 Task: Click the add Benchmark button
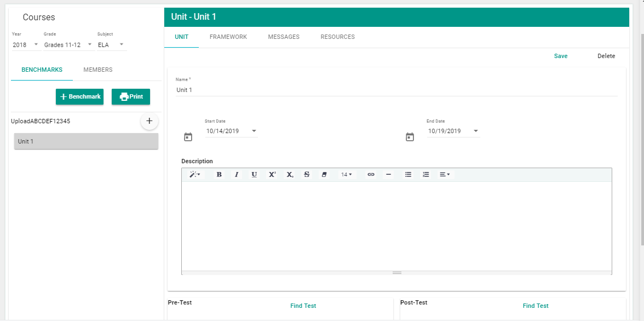point(80,96)
